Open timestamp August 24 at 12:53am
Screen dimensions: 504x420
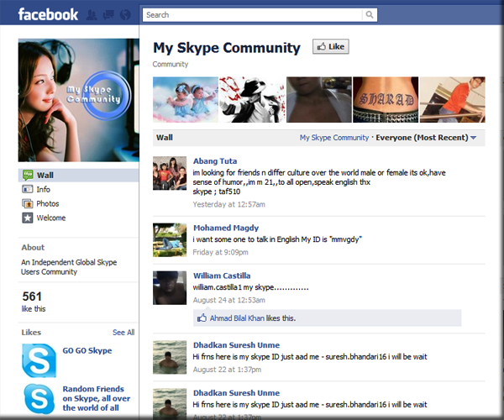click(228, 300)
